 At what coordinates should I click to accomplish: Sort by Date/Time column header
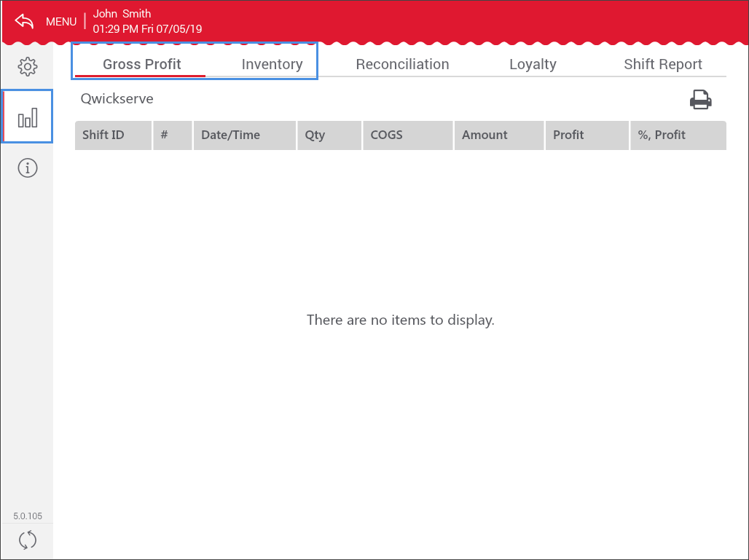(245, 135)
